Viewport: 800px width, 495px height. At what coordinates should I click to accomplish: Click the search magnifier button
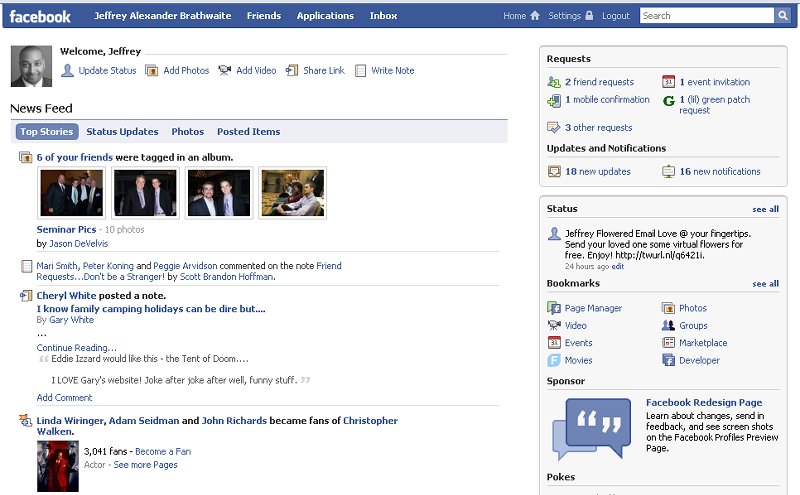[x=783, y=16]
